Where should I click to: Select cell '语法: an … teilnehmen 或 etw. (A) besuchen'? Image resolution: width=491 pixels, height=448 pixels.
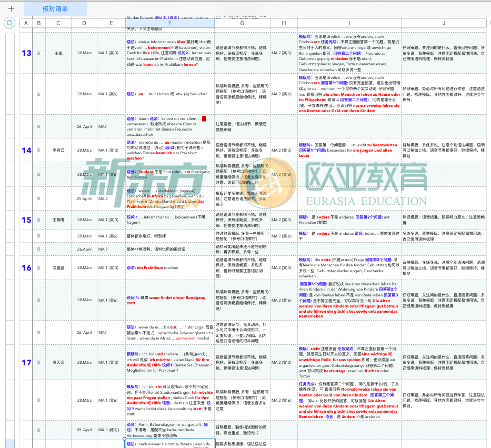[x=170, y=94]
